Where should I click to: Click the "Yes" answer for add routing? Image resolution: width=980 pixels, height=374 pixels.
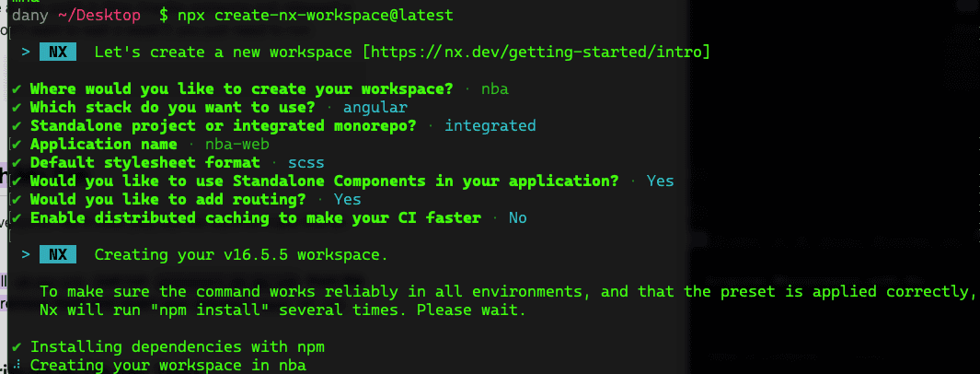coord(347,199)
